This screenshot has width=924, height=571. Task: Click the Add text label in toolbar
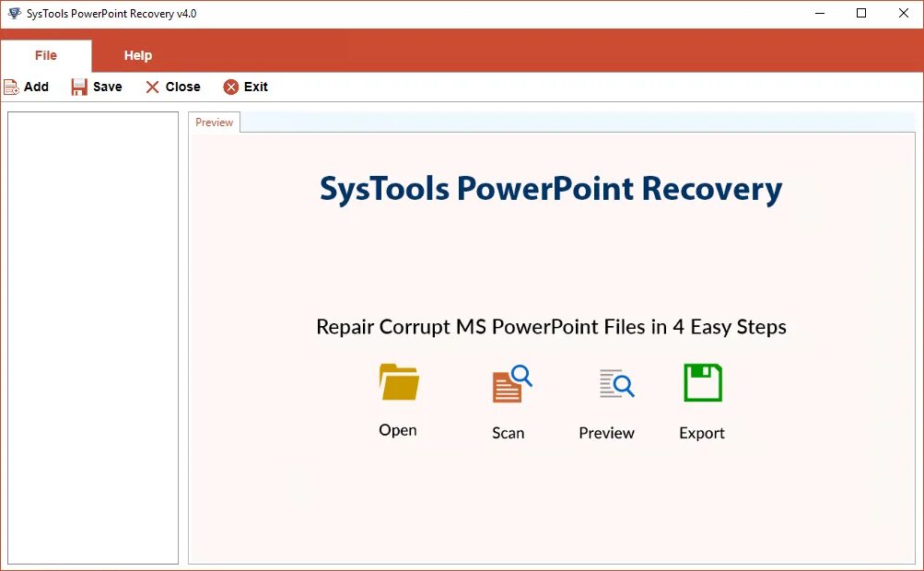36,87
